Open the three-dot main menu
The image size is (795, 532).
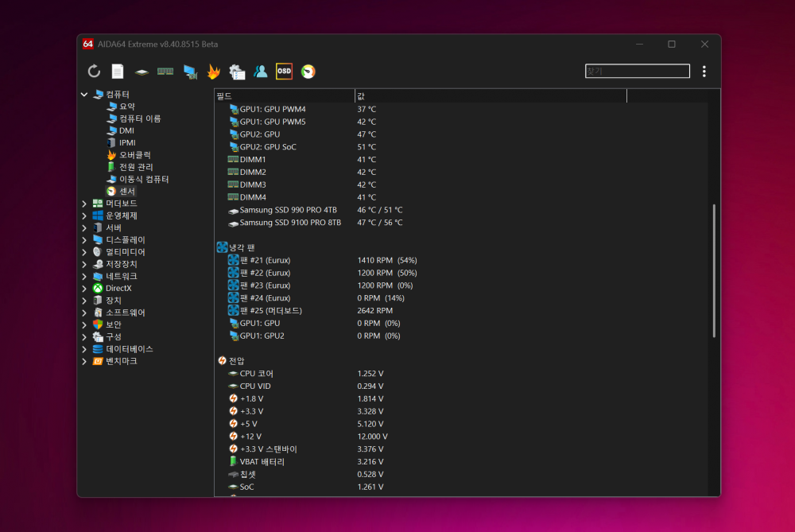tap(704, 72)
